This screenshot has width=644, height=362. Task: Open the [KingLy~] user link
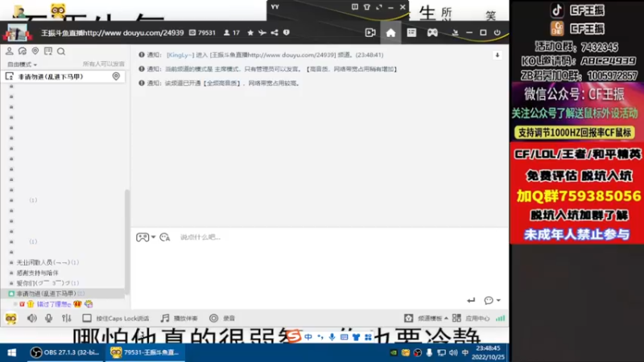[180, 55]
